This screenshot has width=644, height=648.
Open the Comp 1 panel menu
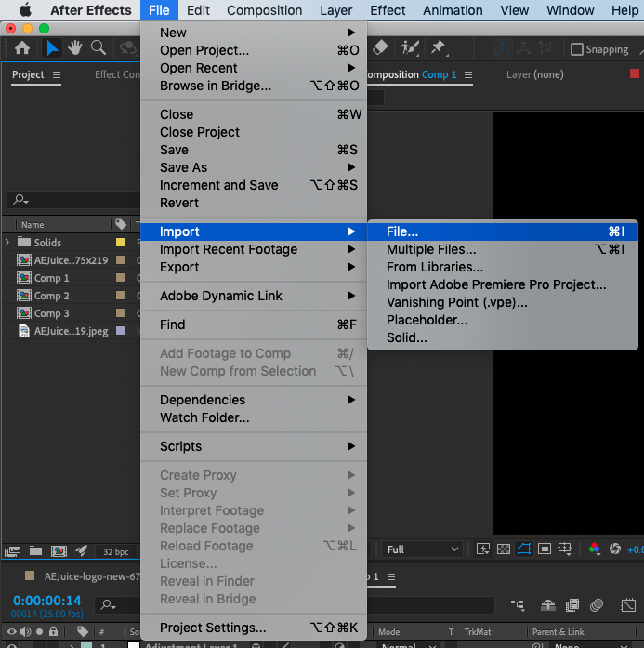click(x=468, y=74)
